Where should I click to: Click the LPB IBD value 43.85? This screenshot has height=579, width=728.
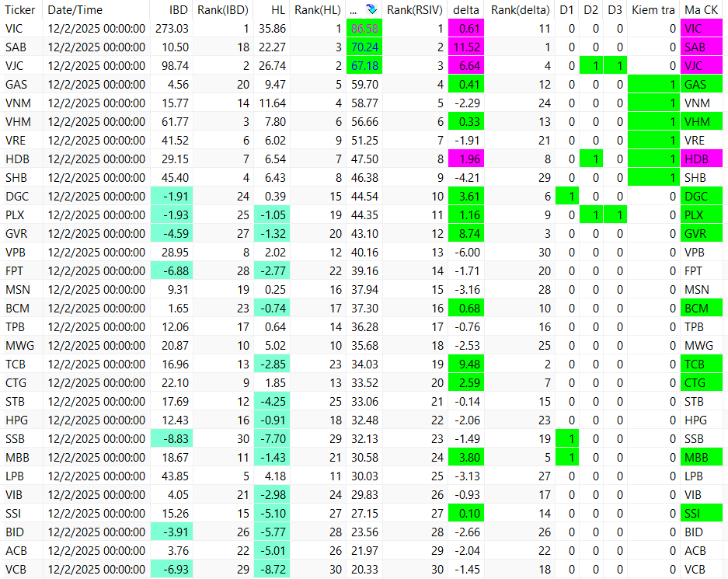pos(172,476)
